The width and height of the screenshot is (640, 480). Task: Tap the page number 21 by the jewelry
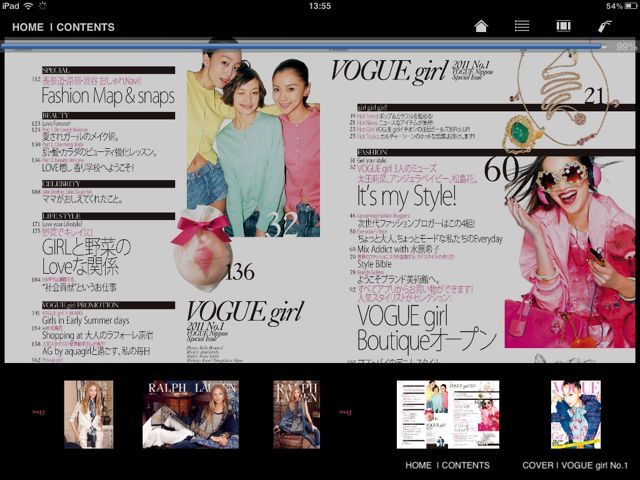(594, 96)
